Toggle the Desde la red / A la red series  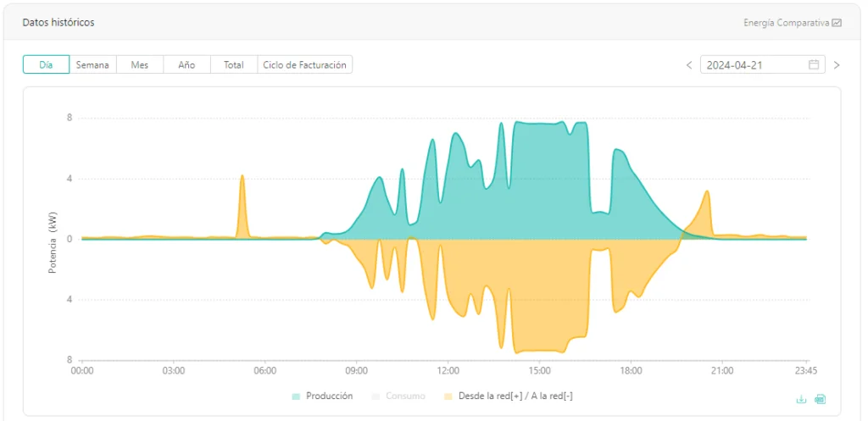tap(509, 396)
